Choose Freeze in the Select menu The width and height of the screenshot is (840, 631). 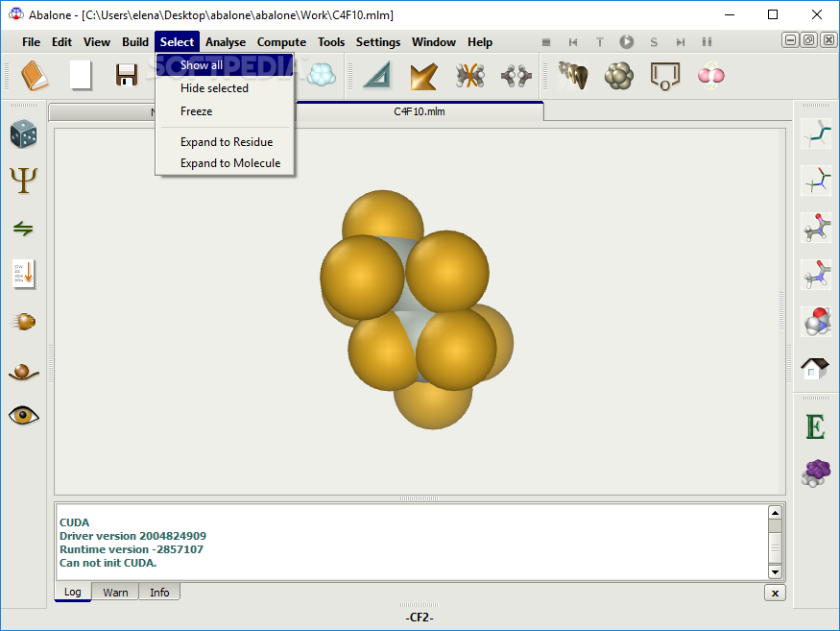click(x=225, y=111)
